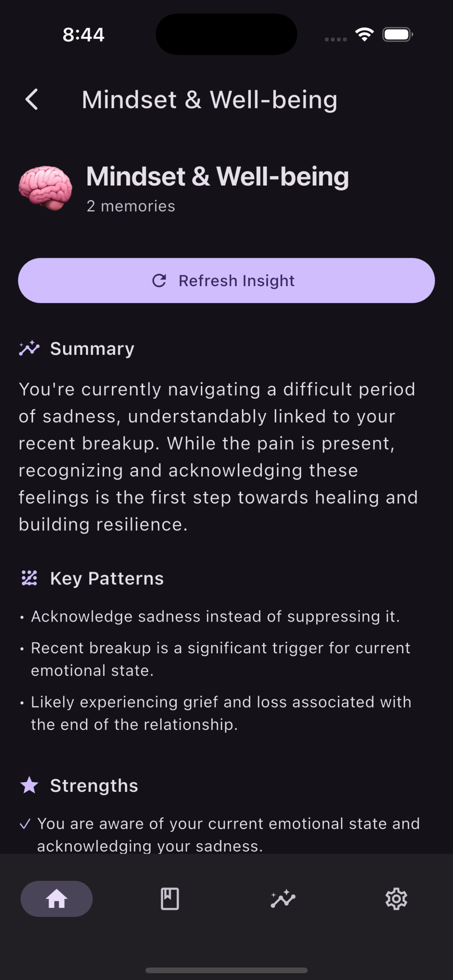Open the Home tab in bottom navigation
The height and width of the screenshot is (980, 453).
56,899
